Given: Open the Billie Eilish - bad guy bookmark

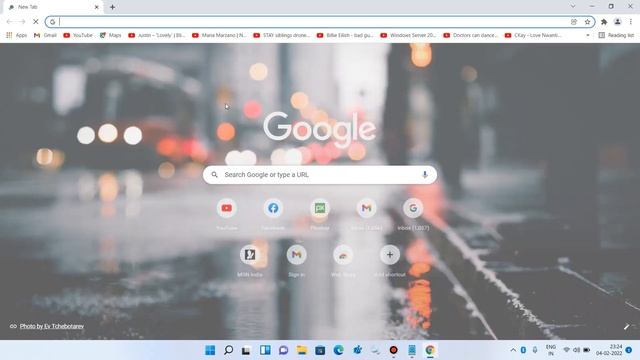Looking at the screenshot, I should [x=345, y=36].
